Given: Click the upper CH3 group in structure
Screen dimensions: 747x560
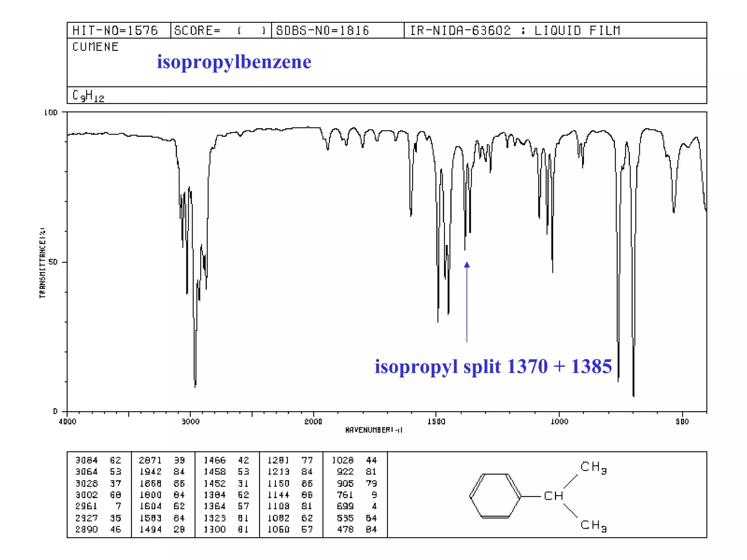Looking at the screenshot, I should coord(593,467).
